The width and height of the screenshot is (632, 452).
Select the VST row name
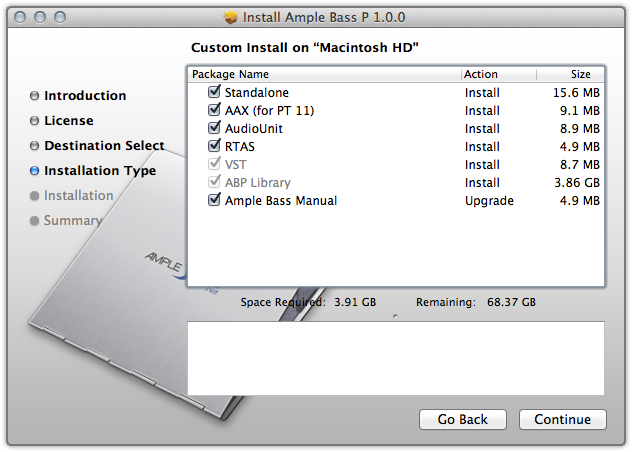236,165
